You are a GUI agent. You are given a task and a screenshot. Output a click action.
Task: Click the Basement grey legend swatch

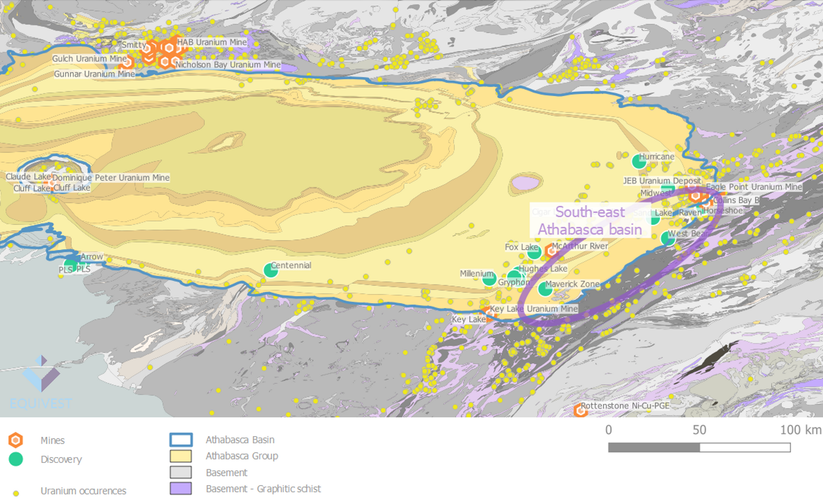[181, 472]
